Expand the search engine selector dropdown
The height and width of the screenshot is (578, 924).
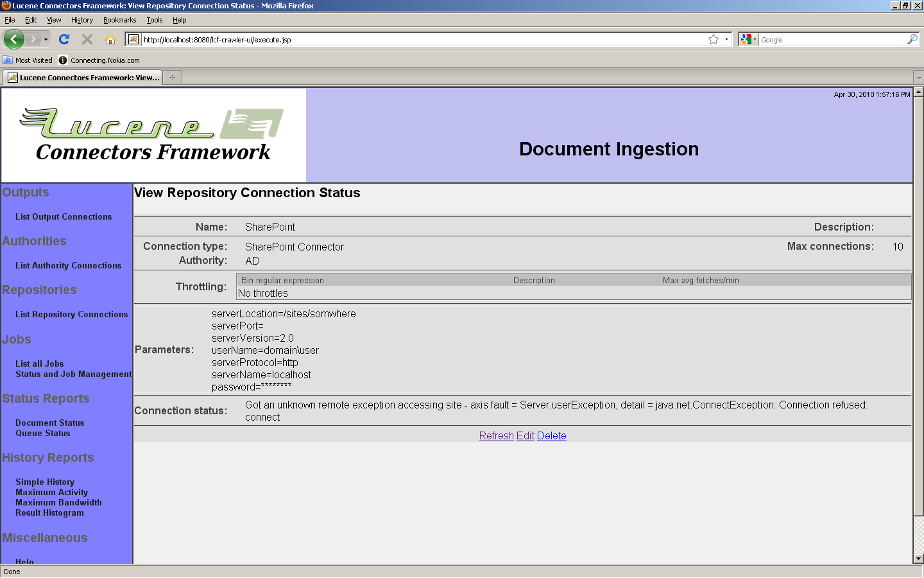(x=748, y=39)
